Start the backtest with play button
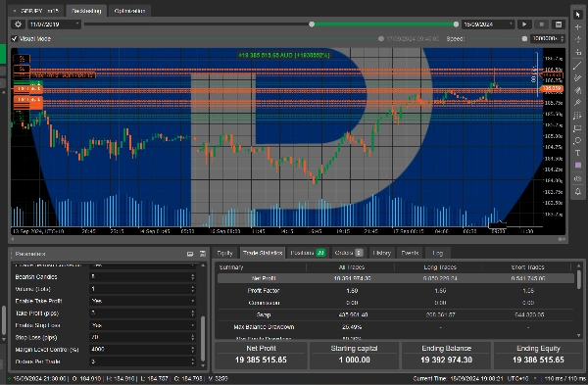The image size is (588, 385). pos(524,24)
